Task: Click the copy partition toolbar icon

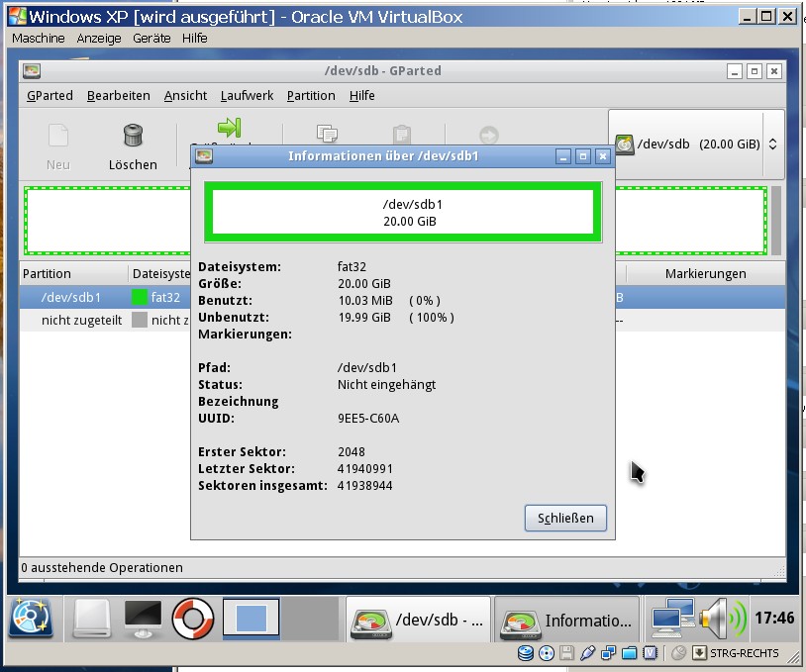Action: (x=327, y=134)
